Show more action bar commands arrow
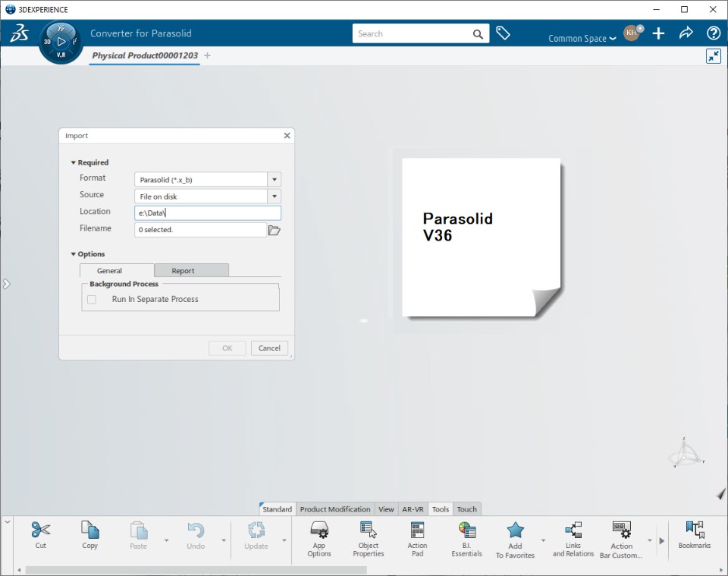The width and height of the screenshot is (728, 576). click(661, 540)
